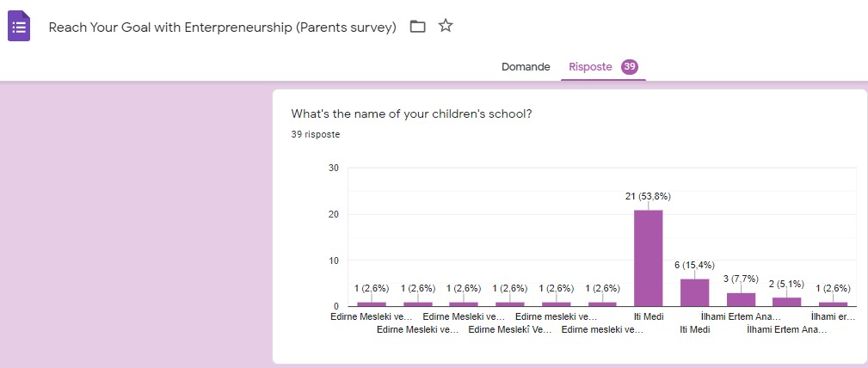The height and width of the screenshot is (368, 868).
Task: Click the '39 risposte' count text
Action: (315, 135)
